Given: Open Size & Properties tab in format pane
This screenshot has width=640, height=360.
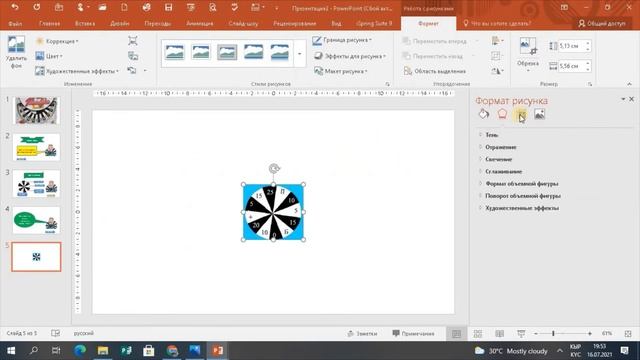Looking at the screenshot, I should (x=521, y=115).
